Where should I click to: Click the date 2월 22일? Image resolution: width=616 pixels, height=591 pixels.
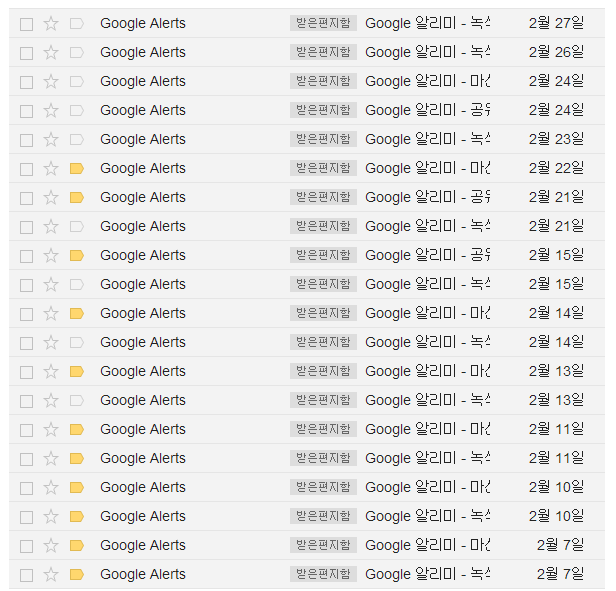coord(556,168)
